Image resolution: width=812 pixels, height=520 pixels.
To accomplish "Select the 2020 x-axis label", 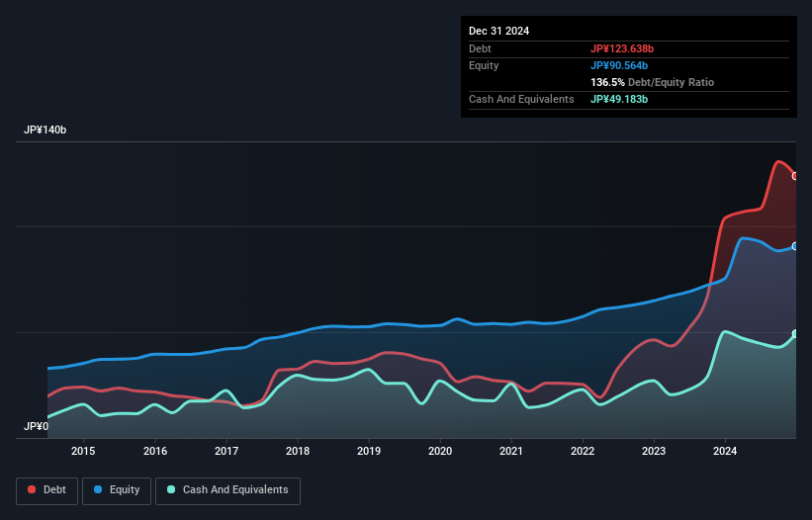I will point(440,451).
